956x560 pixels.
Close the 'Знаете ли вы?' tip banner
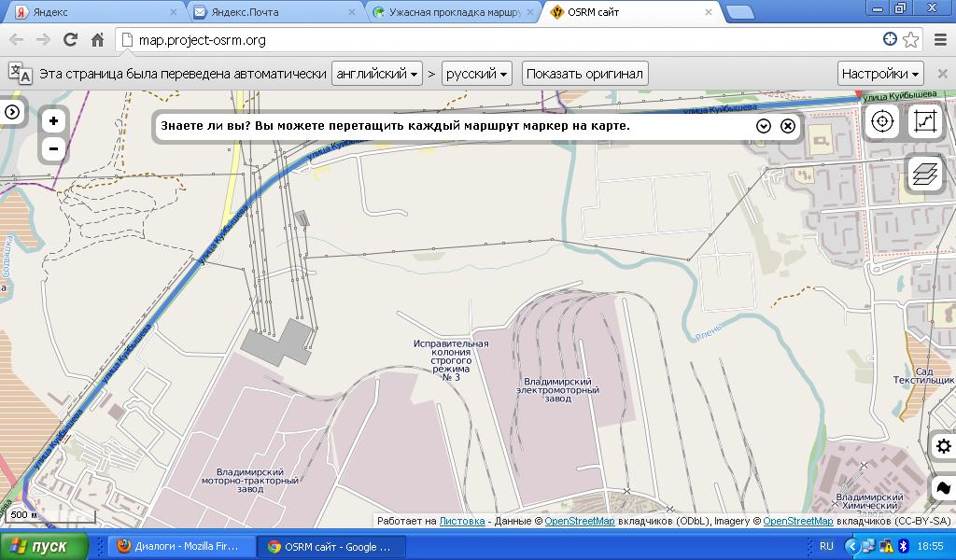pyautogui.click(x=788, y=126)
